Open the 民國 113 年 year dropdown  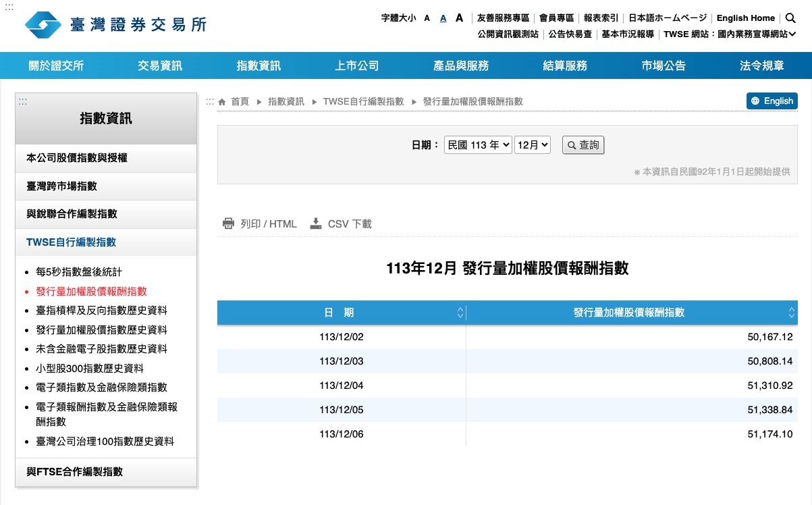(477, 144)
